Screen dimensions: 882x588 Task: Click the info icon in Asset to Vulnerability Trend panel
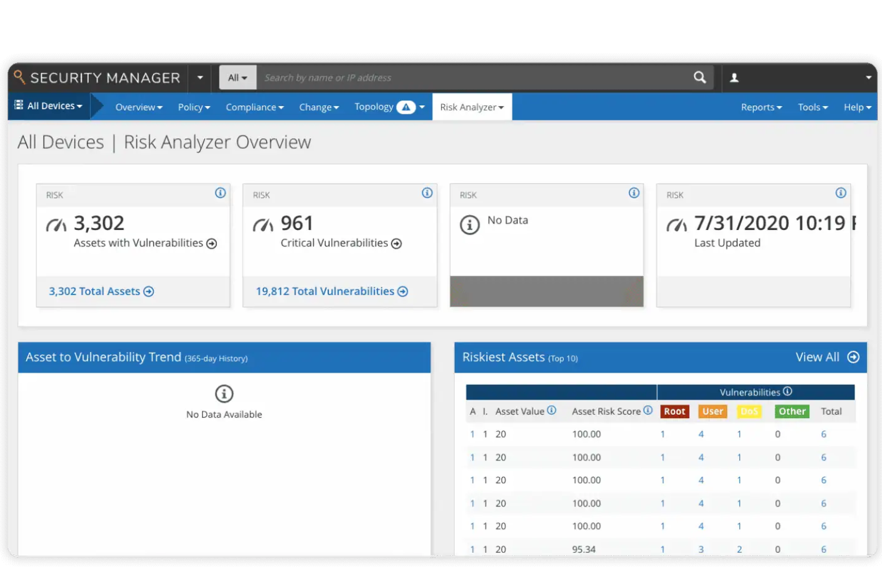223,394
